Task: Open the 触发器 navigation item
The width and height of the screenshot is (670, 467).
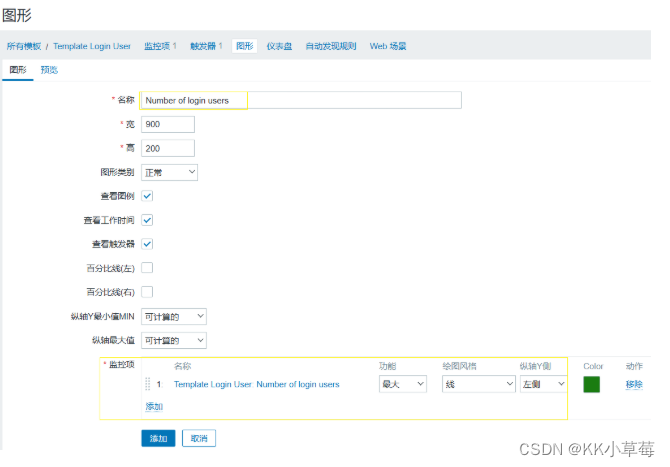Action: pyautogui.click(x=206, y=46)
